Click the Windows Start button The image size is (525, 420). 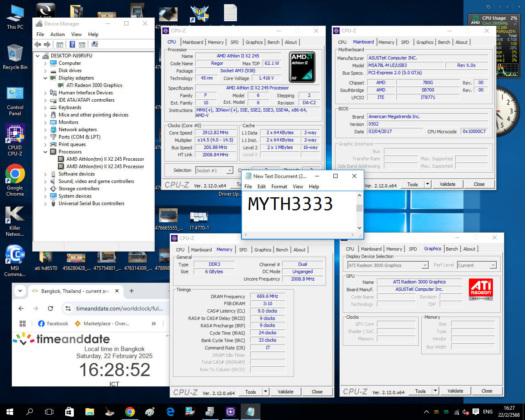(10, 412)
